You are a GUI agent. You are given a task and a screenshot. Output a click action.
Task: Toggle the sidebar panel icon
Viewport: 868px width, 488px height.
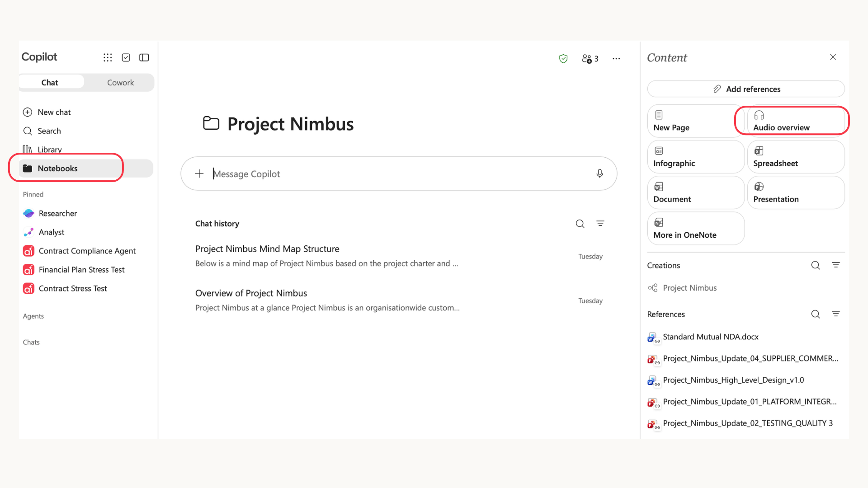(144, 57)
